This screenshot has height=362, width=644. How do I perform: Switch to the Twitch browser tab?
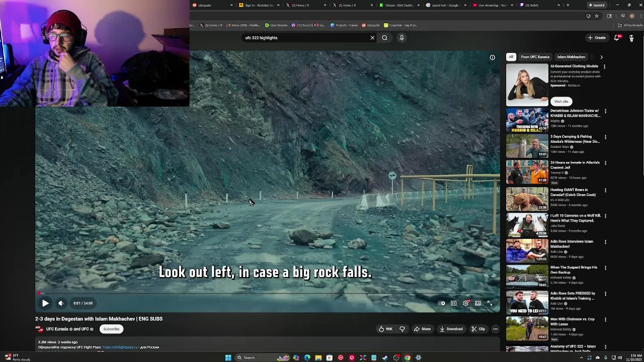point(538,5)
